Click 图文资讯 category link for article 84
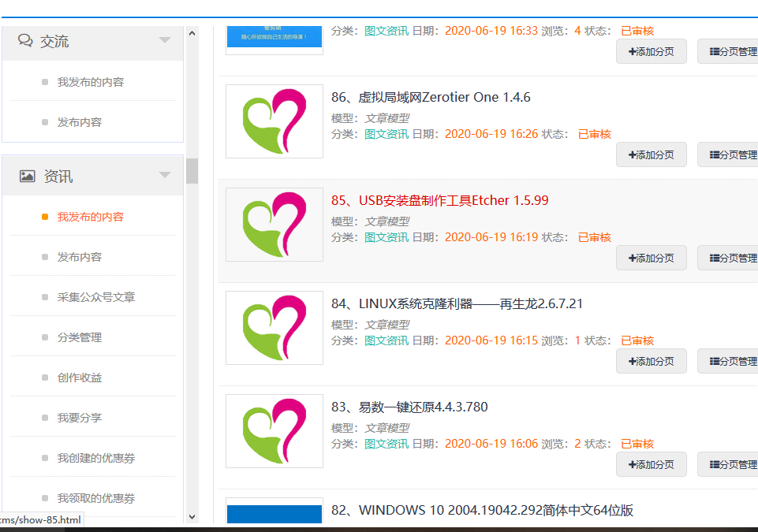The height and width of the screenshot is (532, 758). pyautogui.click(x=386, y=340)
